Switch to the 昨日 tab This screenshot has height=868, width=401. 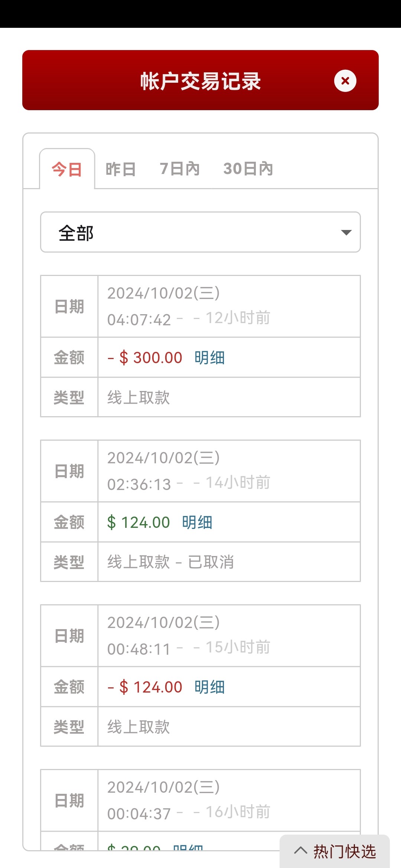click(x=121, y=169)
